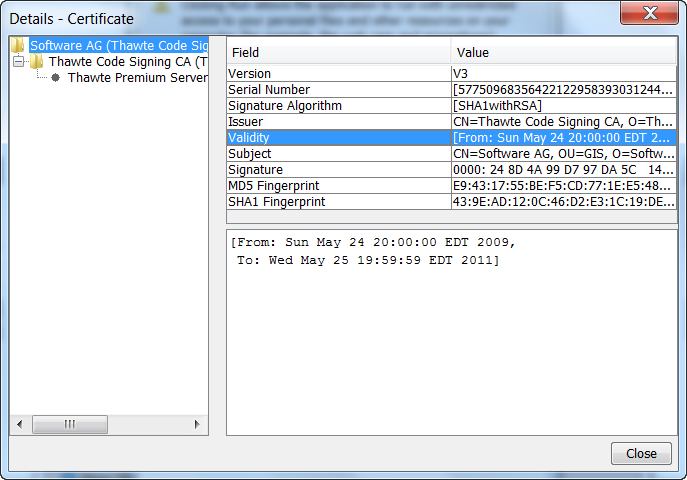Click the left scroll arrow under the certificate tree

click(19, 424)
